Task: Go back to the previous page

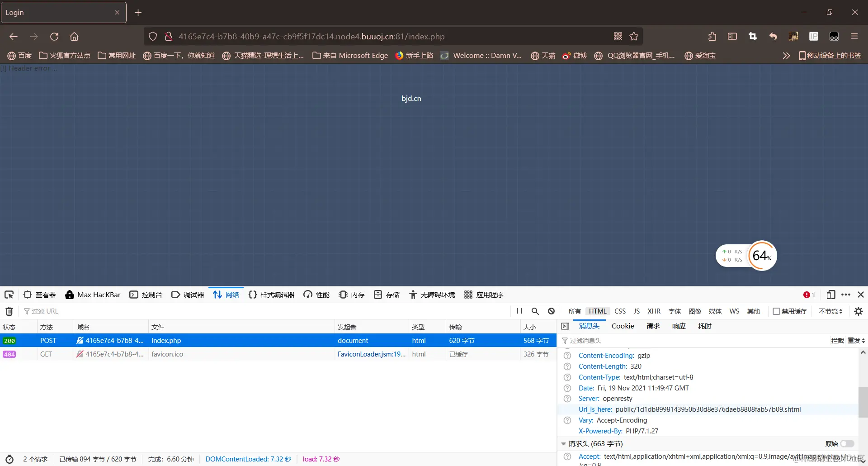Action: pyautogui.click(x=14, y=37)
